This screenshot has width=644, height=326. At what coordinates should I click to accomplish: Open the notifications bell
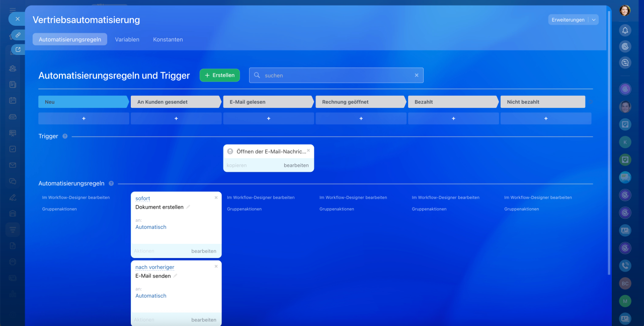(625, 31)
